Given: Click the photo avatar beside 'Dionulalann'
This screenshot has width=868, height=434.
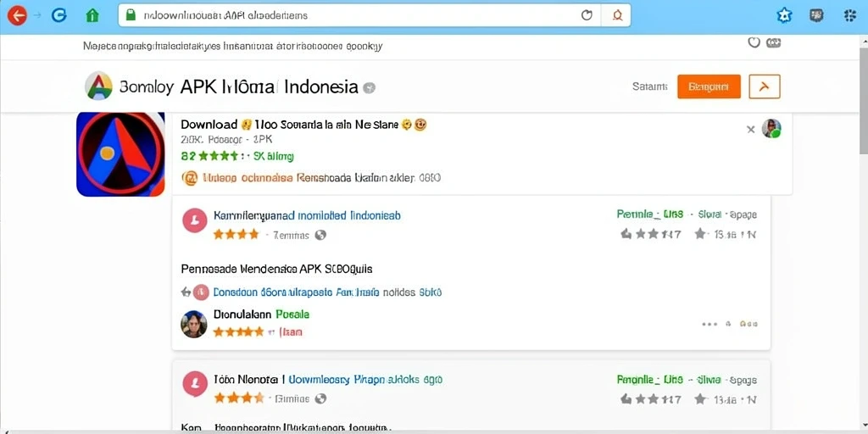Looking at the screenshot, I should click(194, 324).
